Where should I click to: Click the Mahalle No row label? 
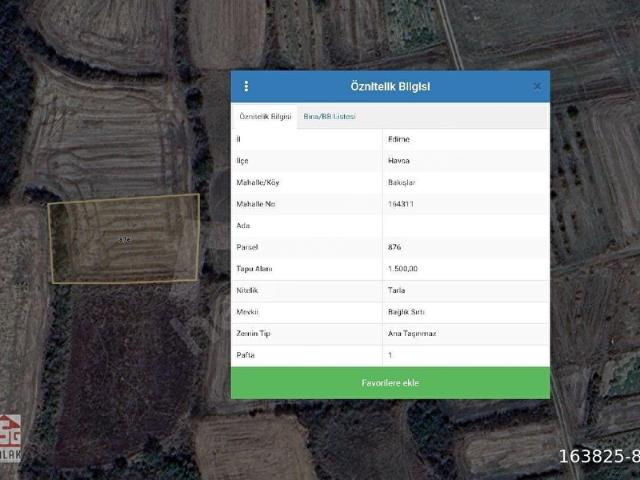pyautogui.click(x=256, y=204)
